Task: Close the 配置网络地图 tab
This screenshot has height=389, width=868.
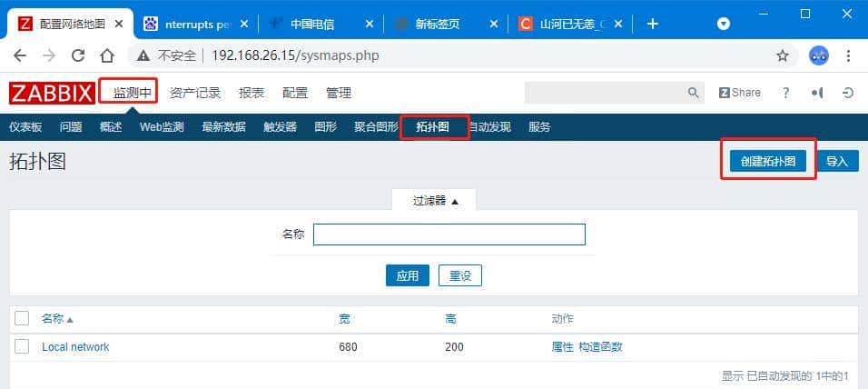Action: 118,24
